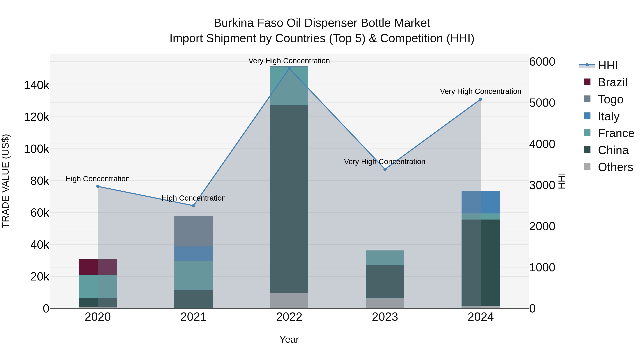The image size is (644, 362).
Task: Click the HHI line marker for 2024
Action: pyautogui.click(x=480, y=99)
